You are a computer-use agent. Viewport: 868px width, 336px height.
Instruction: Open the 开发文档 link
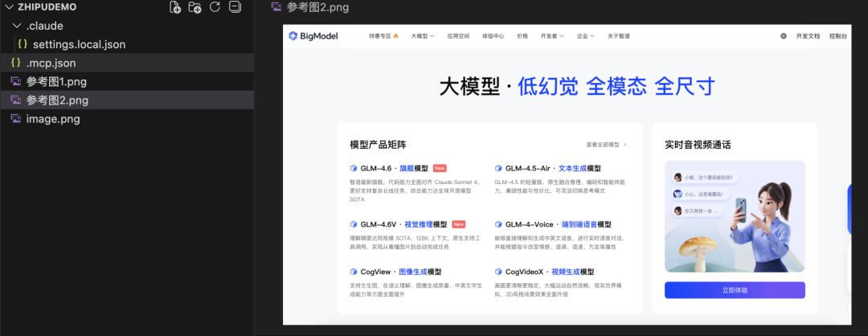tap(808, 36)
